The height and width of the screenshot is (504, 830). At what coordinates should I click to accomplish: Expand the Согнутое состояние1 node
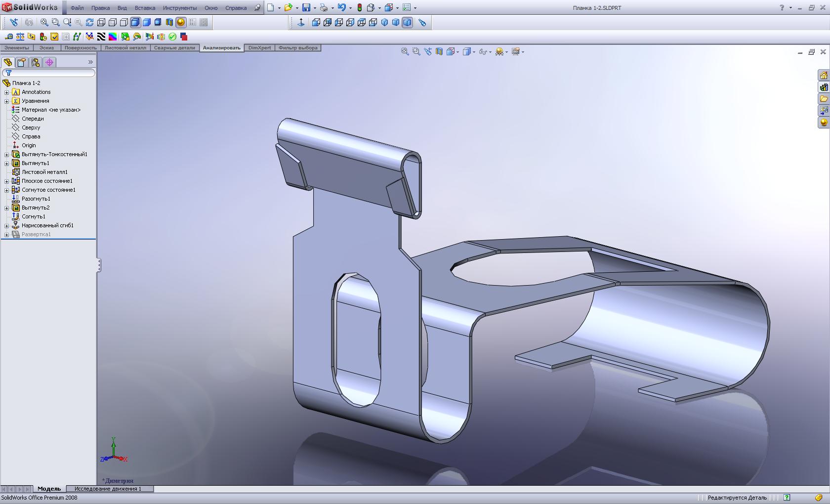click(x=7, y=190)
